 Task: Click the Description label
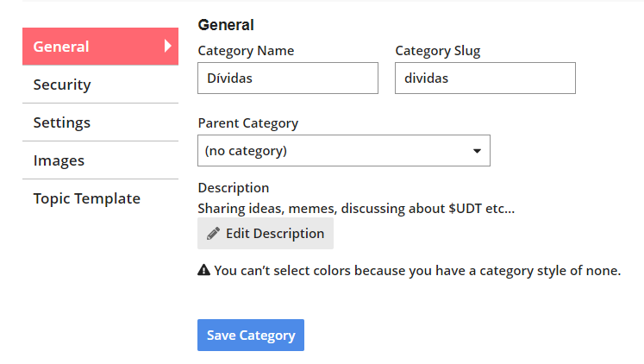coord(234,188)
